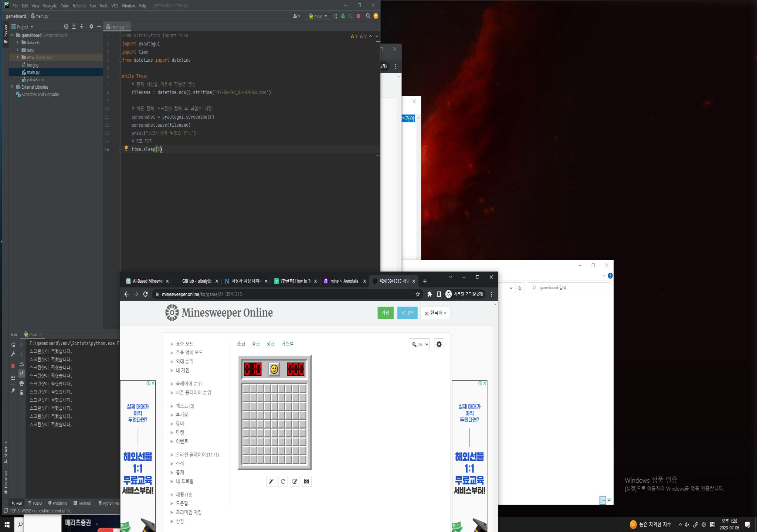Click the Minesweeper smiley face reset button

pos(274,369)
